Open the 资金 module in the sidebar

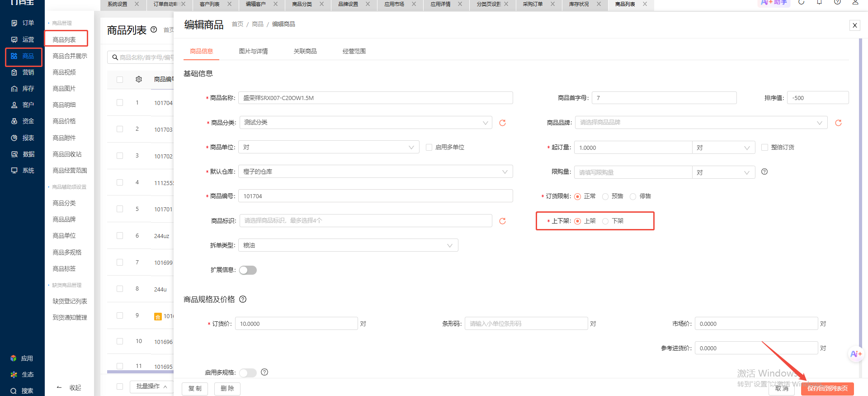click(x=23, y=121)
